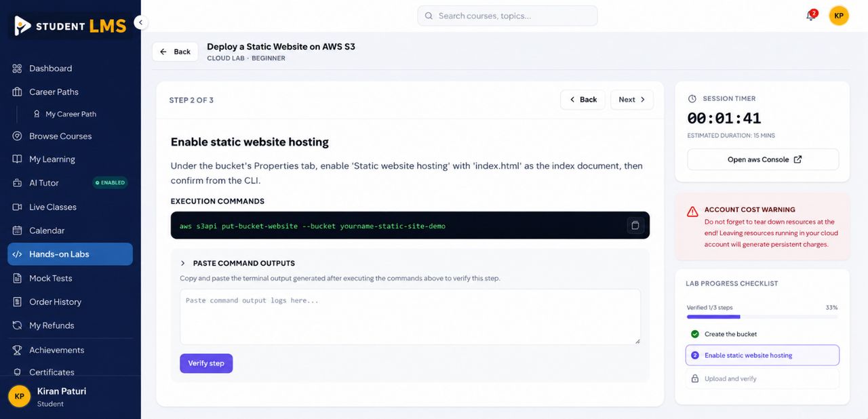Open the Calendar sidebar item
This screenshot has width=868, height=419.
point(70,231)
